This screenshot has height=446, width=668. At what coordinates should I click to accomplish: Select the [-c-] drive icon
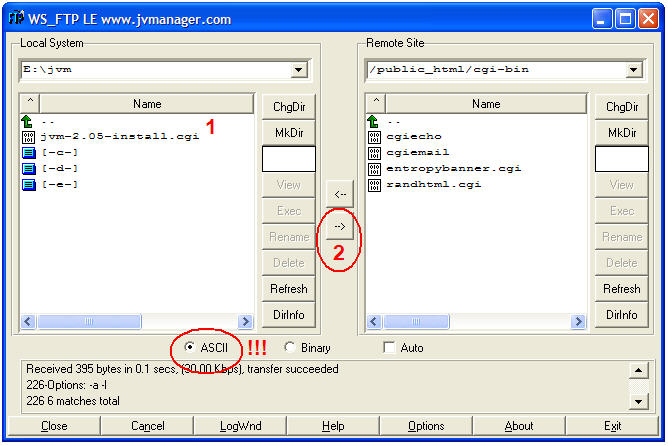pyautogui.click(x=29, y=153)
